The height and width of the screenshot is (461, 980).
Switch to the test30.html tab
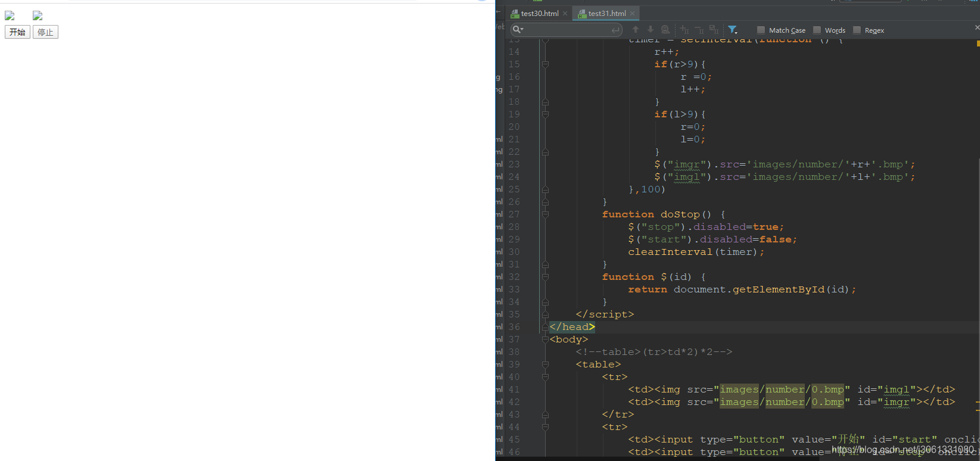539,14
